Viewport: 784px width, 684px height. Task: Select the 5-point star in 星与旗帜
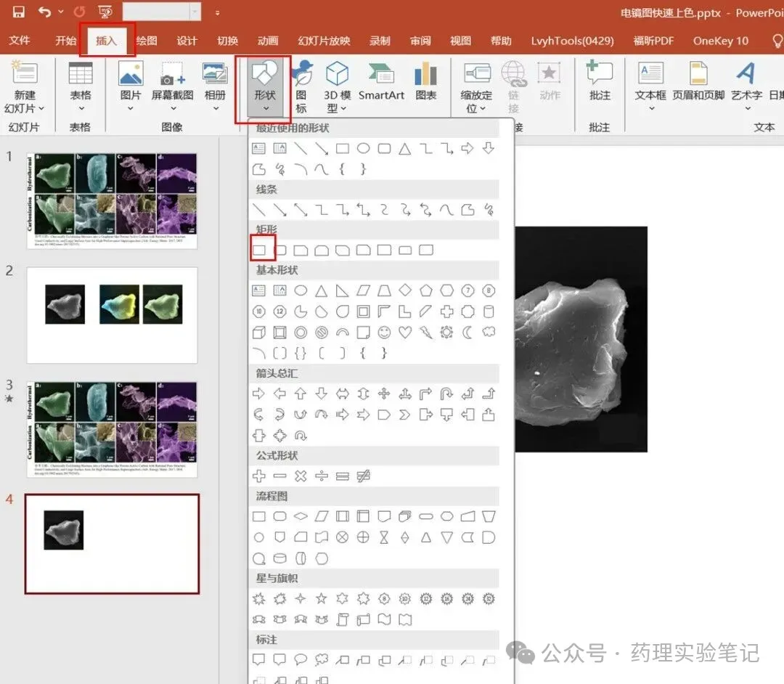point(322,598)
